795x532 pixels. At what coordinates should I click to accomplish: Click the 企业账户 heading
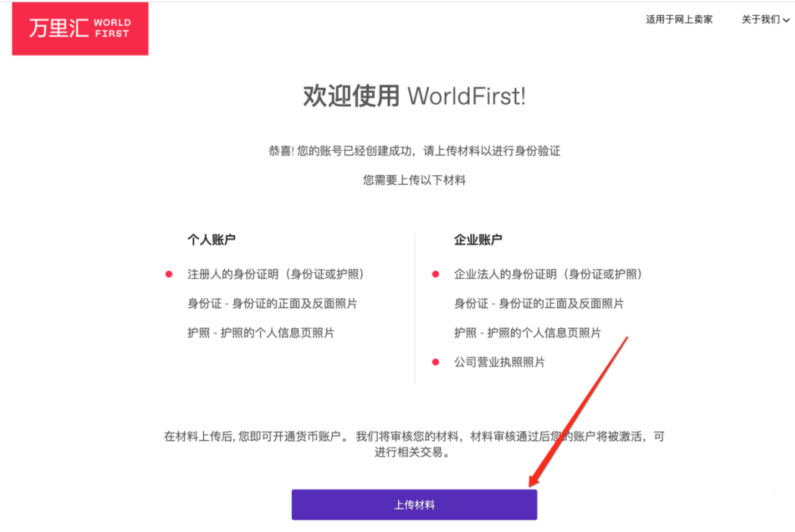478,239
